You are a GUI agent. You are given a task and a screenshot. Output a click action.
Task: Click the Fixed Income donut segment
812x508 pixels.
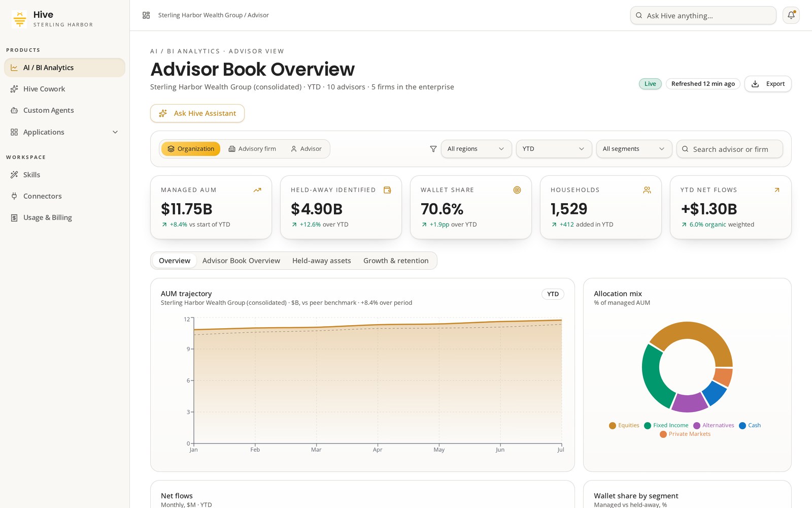(653, 378)
